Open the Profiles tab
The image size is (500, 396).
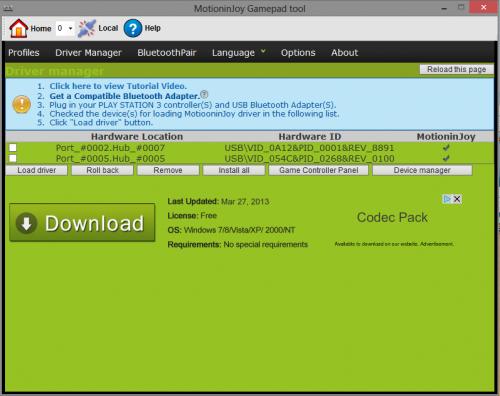tap(24, 53)
